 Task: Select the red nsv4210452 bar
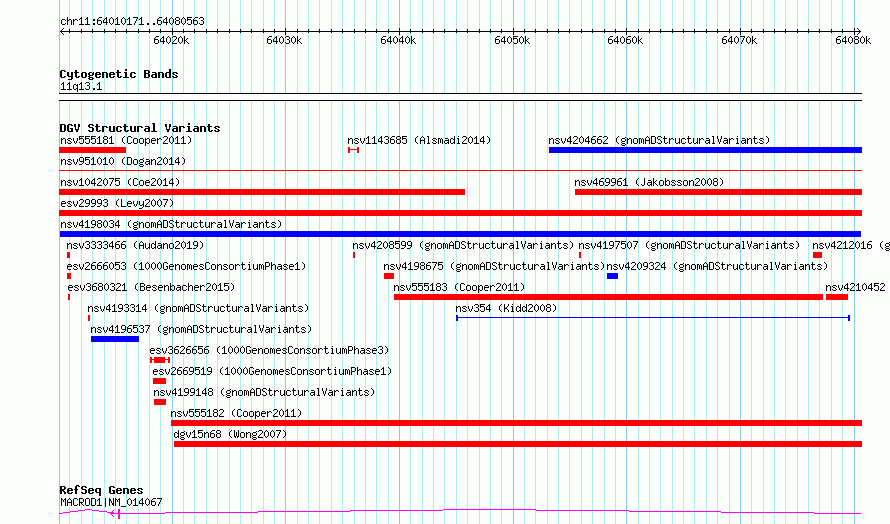[837, 297]
